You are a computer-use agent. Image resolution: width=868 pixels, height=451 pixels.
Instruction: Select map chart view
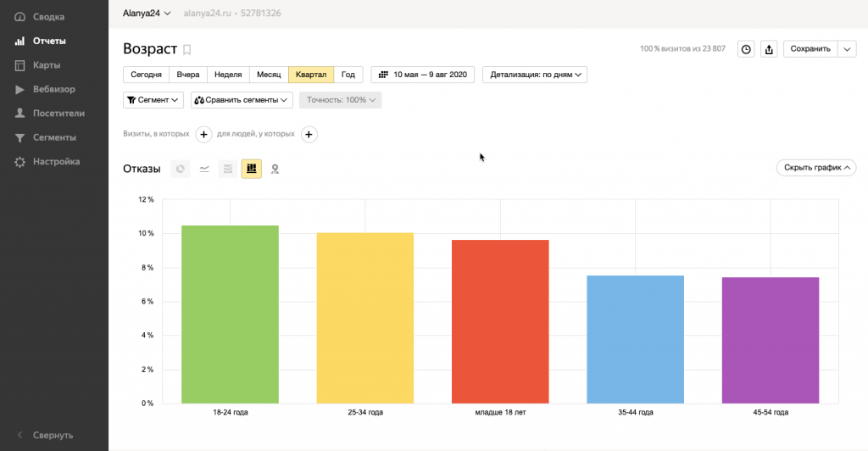(275, 169)
